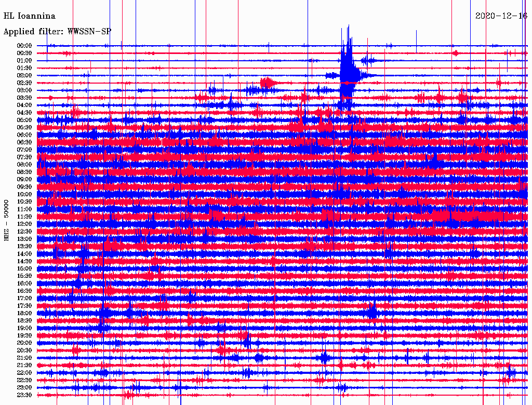This screenshot has height=405, width=532.
Task: Select the 23:30 time row label
Action: click(x=24, y=395)
